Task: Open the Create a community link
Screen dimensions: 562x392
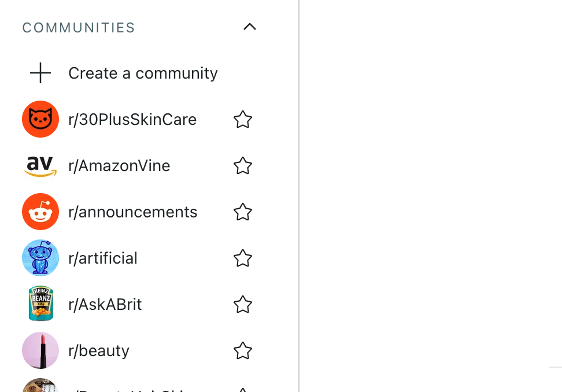Action: point(143,73)
